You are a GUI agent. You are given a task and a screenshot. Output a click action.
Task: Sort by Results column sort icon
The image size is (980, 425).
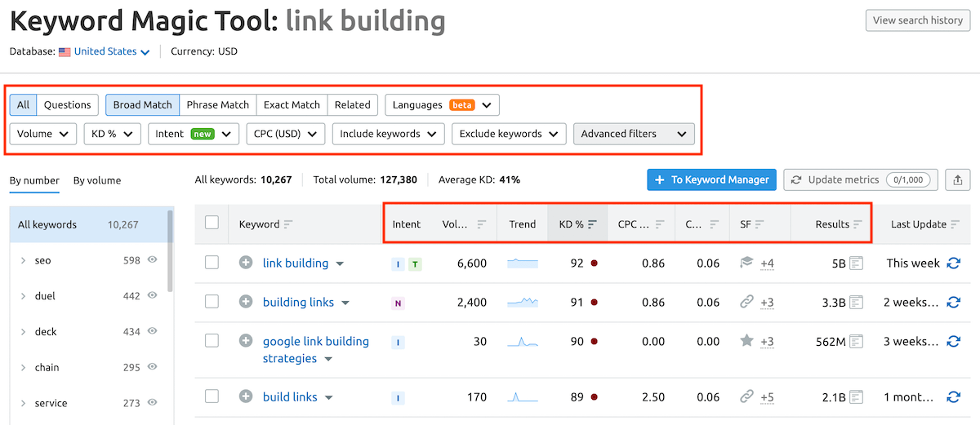click(857, 224)
